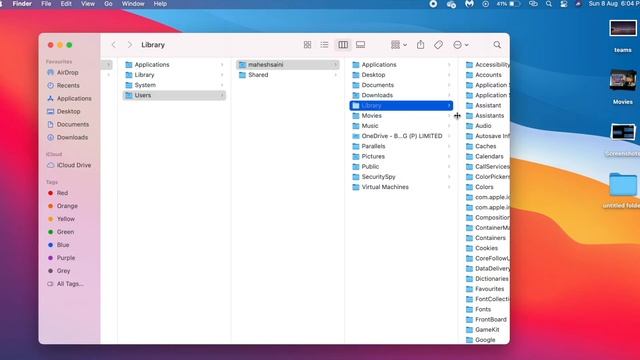Click the Edit Tags toolbar icon
The image size is (640, 360).
pos(438,45)
